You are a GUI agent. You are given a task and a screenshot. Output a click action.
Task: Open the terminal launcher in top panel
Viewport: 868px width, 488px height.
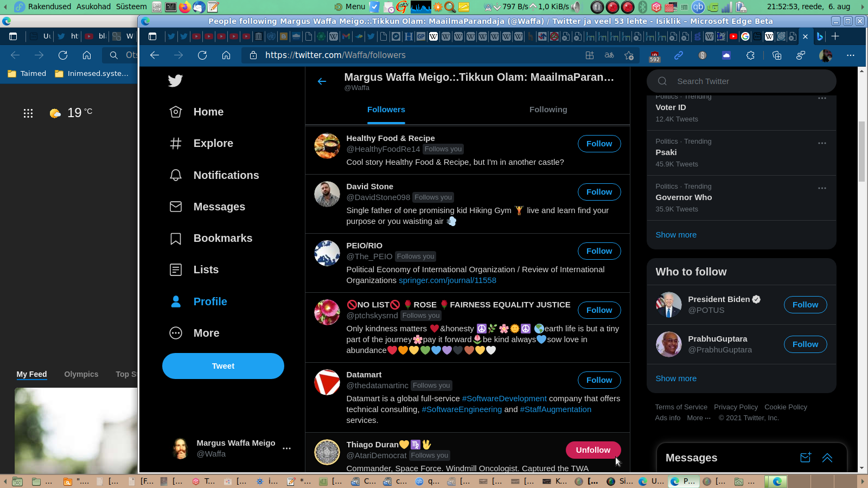pyautogui.click(x=171, y=7)
